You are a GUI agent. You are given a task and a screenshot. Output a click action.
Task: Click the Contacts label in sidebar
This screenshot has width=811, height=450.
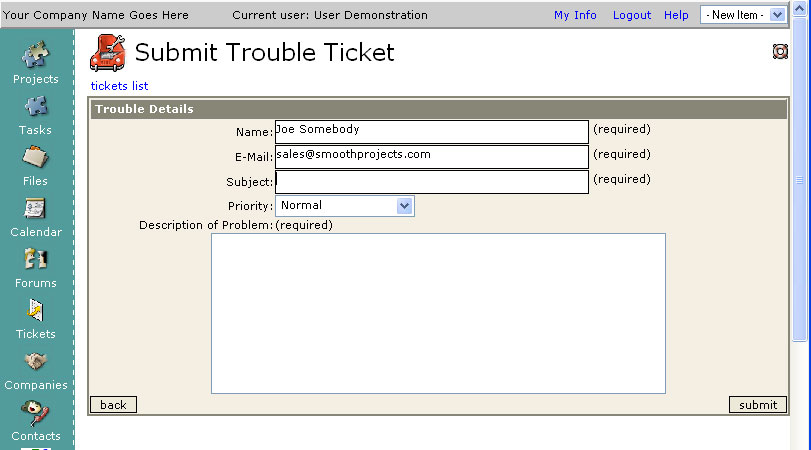[36, 436]
